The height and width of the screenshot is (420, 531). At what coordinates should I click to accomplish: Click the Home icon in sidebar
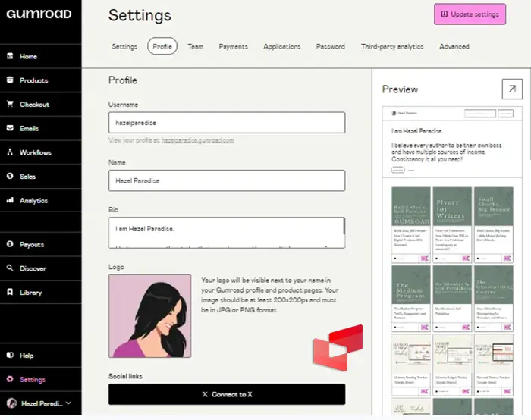tap(10, 56)
